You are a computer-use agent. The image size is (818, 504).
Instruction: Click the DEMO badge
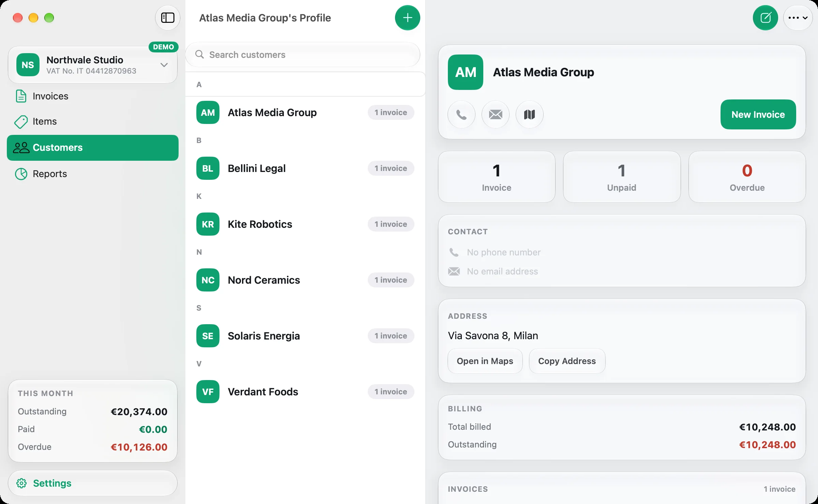pyautogui.click(x=164, y=47)
